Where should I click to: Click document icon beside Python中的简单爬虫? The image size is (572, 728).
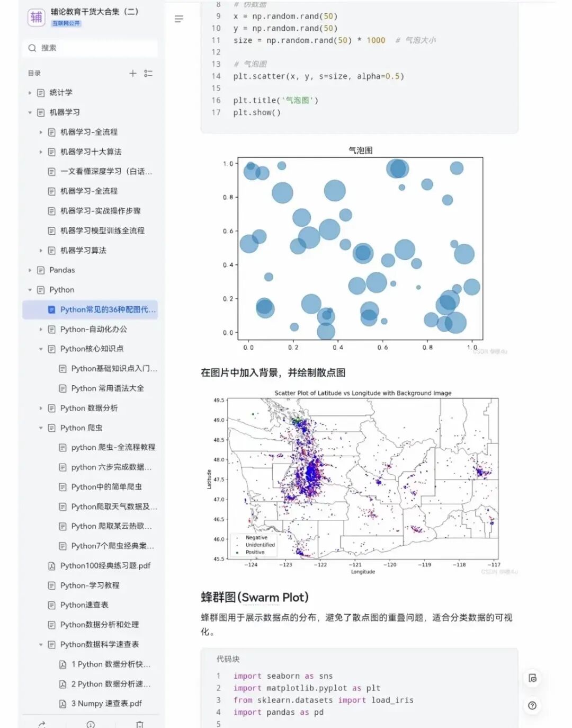[62, 487]
